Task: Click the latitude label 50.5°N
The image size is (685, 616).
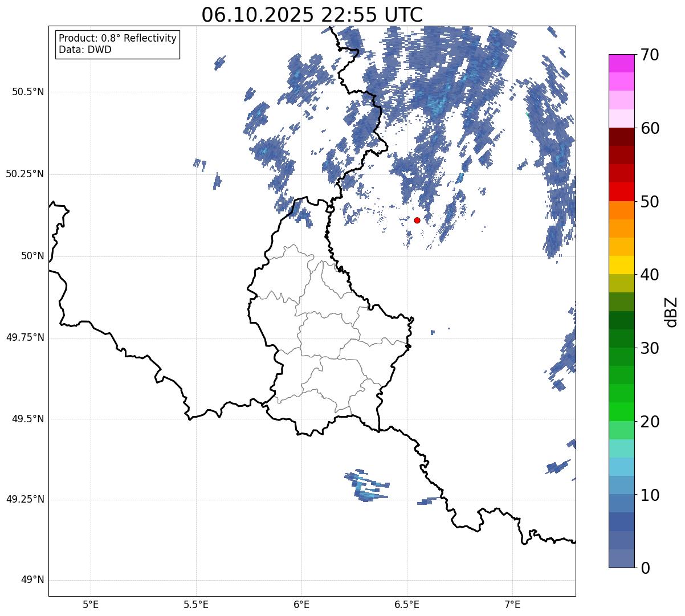Action: click(x=28, y=92)
